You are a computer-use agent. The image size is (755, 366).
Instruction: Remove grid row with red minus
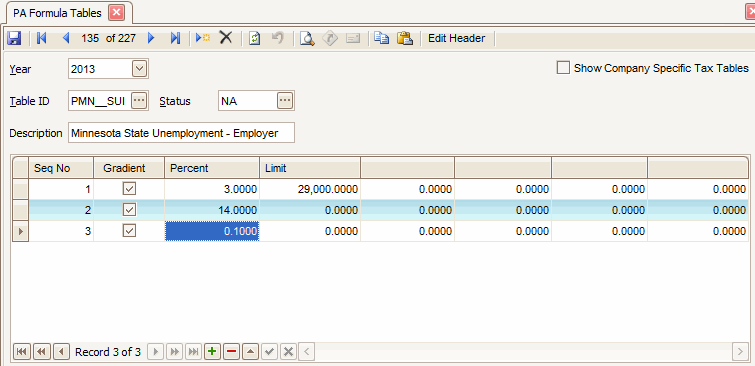pos(231,352)
